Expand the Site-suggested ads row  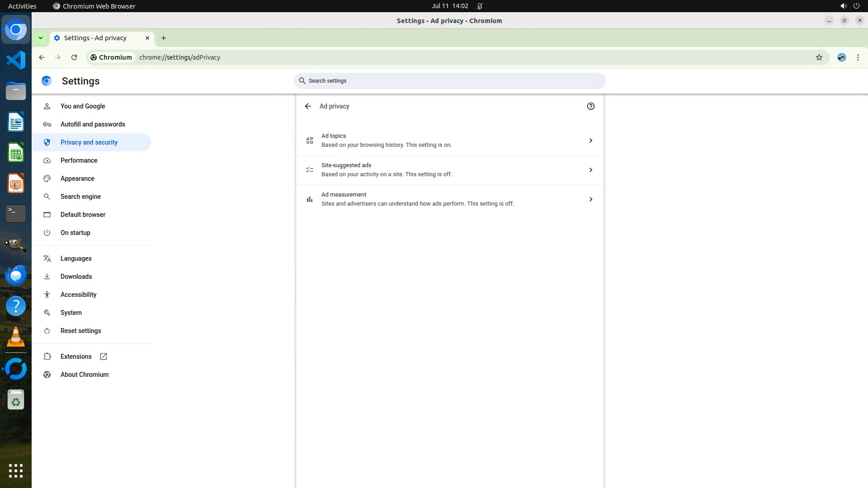point(590,170)
